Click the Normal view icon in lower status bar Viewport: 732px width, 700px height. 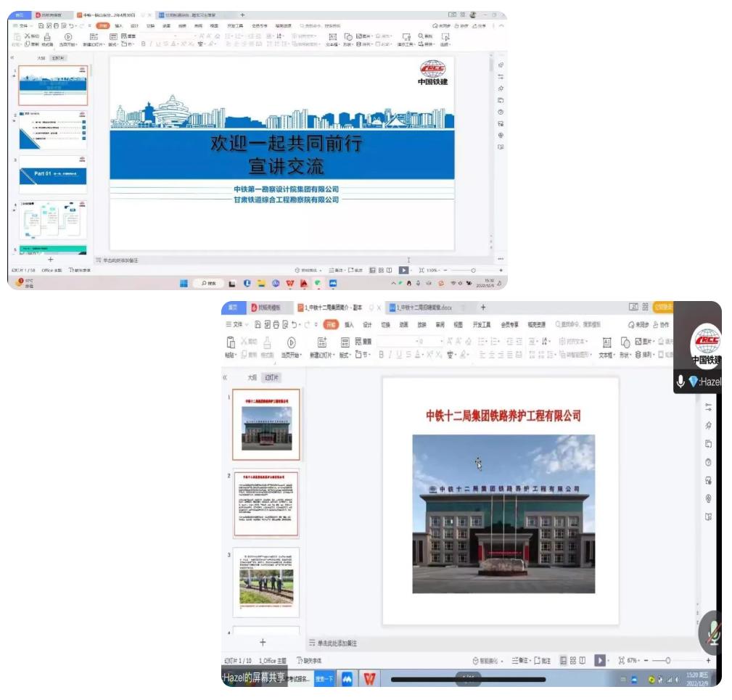pyautogui.click(x=563, y=660)
